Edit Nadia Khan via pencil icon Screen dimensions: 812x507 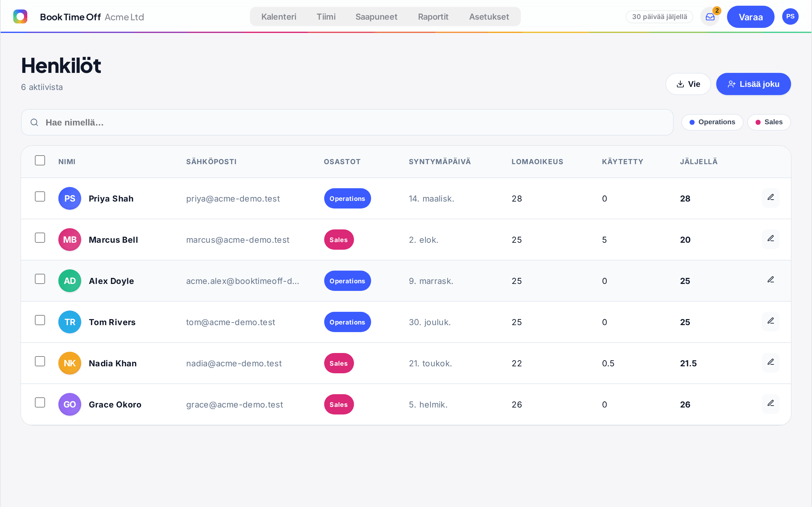pyautogui.click(x=770, y=363)
